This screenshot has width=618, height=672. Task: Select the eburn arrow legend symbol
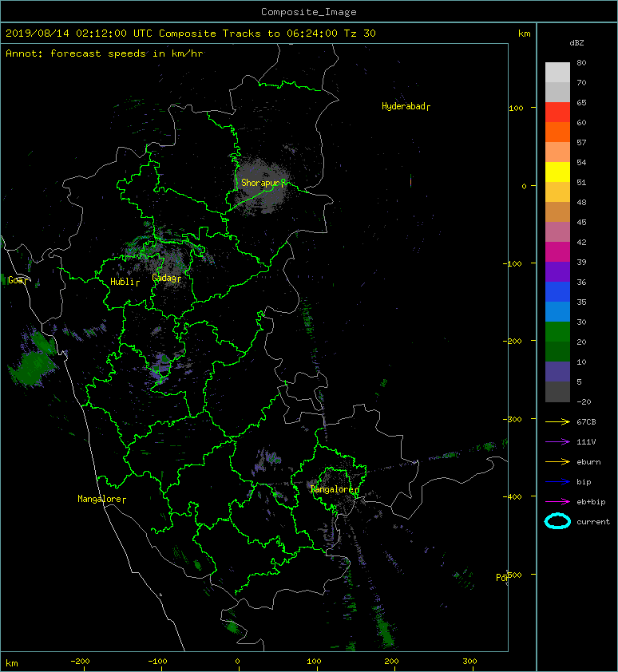pos(557,462)
